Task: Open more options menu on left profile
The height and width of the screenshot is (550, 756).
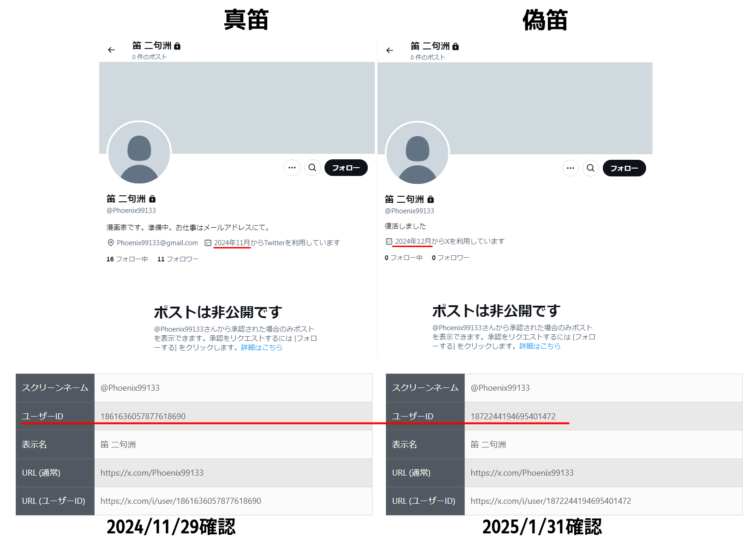Action: coord(292,168)
